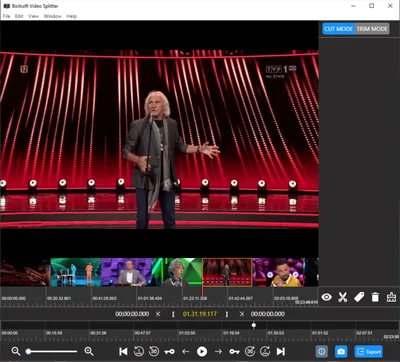Viewport: 400px width, 362px height.
Task: Step forward one frame arrow
Action: (218, 351)
